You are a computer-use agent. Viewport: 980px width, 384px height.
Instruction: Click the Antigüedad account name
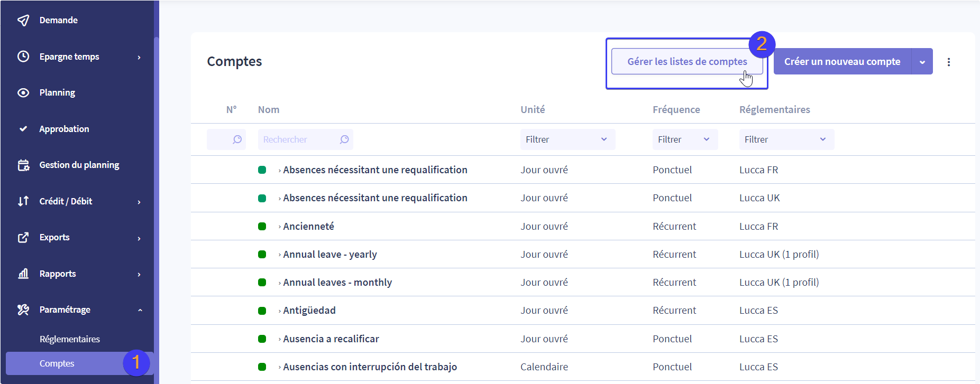(309, 311)
